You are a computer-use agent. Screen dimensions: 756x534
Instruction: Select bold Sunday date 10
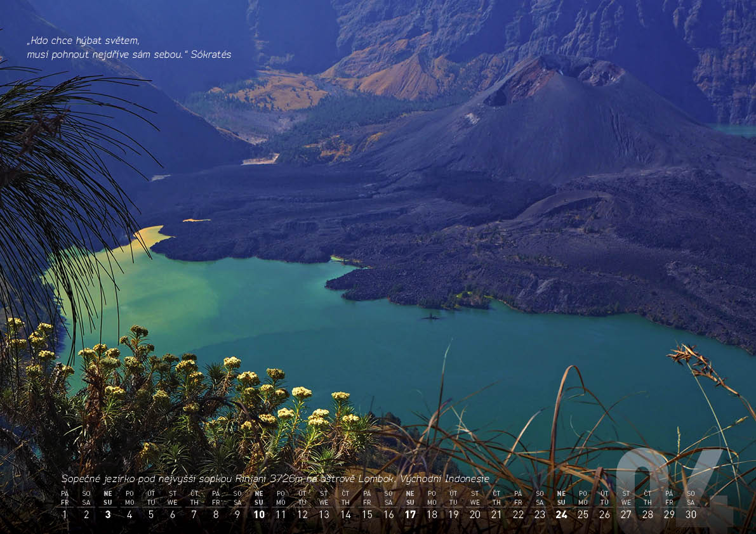click(x=259, y=515)
